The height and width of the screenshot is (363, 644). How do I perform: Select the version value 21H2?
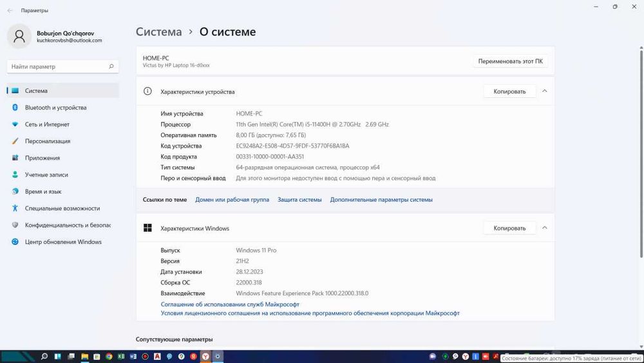coord(242,261)
